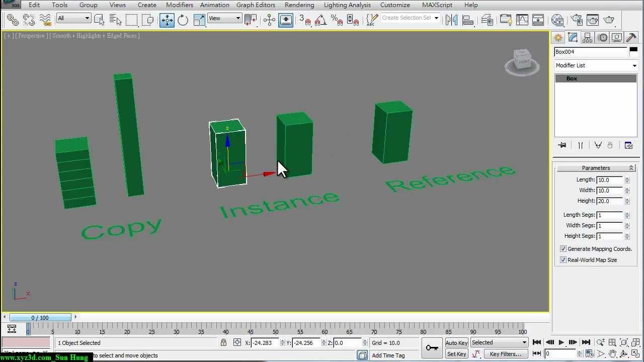Open Rendered Frame Window
Image resolution: width=644 pixels, height=362 pixels.
pyautogui.click(x=592, y=20)
